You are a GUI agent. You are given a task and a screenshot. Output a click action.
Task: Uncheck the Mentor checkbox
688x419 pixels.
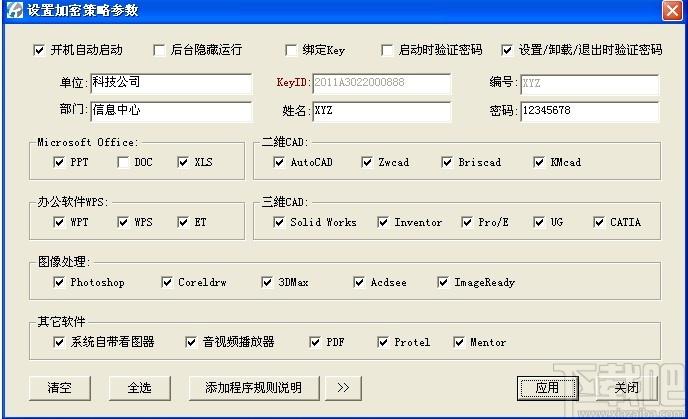[x=459, y=342]
